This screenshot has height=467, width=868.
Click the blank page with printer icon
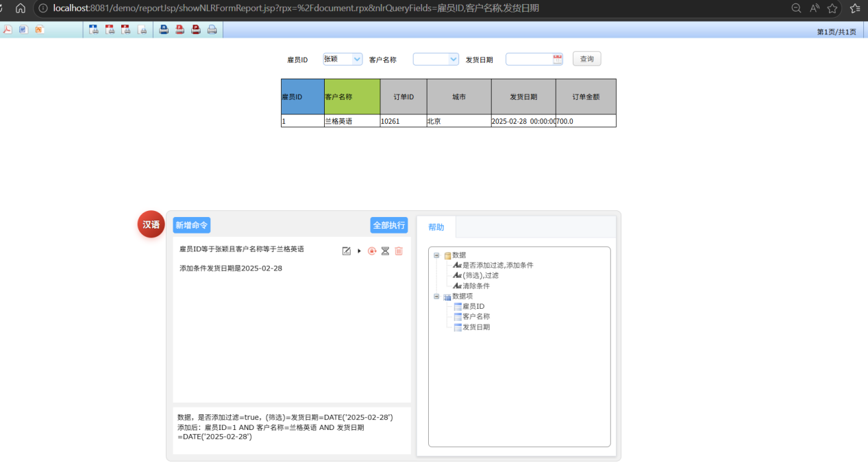point(142,29)
